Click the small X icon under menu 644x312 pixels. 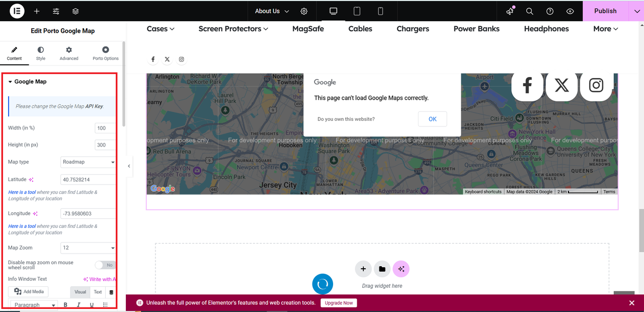click(167, 59)
